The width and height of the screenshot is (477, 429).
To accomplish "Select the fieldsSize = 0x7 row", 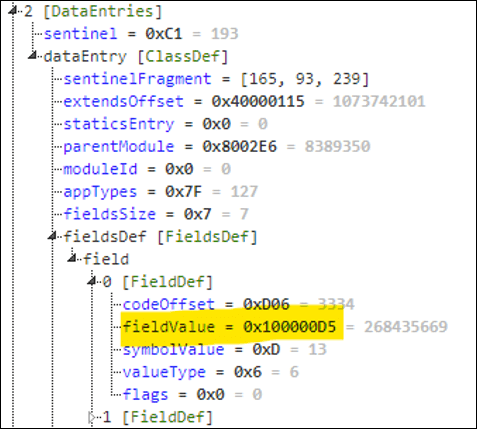I will click(156, 214).
